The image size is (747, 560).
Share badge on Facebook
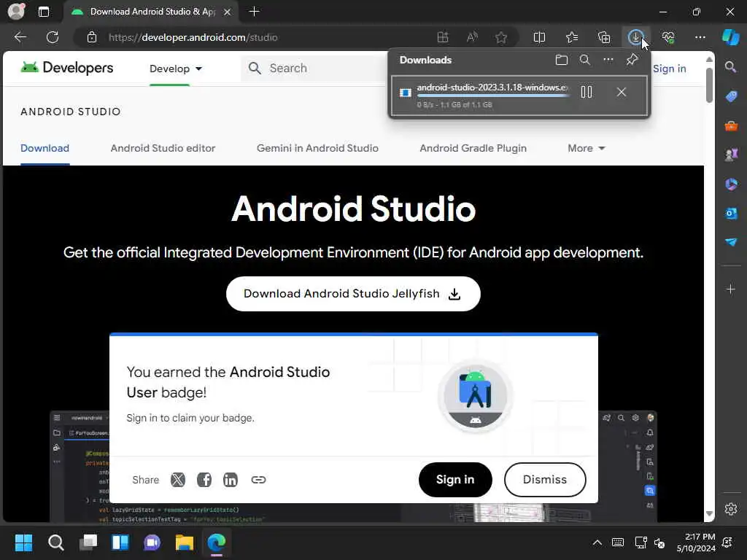[204, 480]
